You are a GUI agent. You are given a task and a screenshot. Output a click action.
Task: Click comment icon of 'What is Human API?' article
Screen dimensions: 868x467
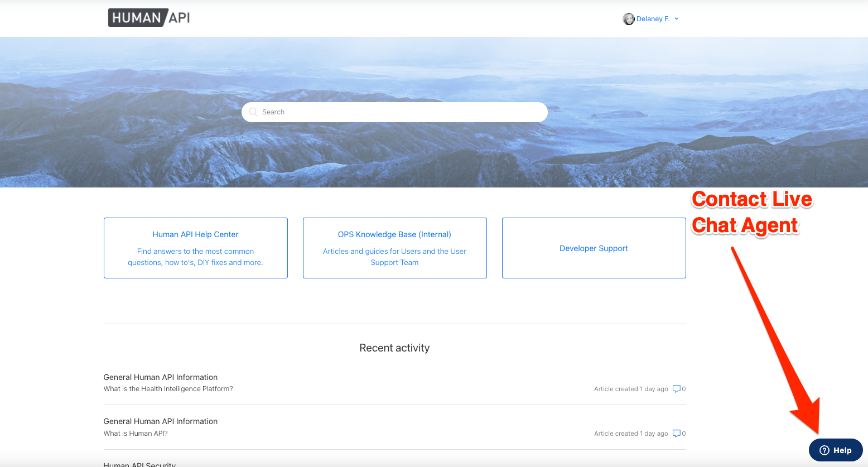click(677, 434)
